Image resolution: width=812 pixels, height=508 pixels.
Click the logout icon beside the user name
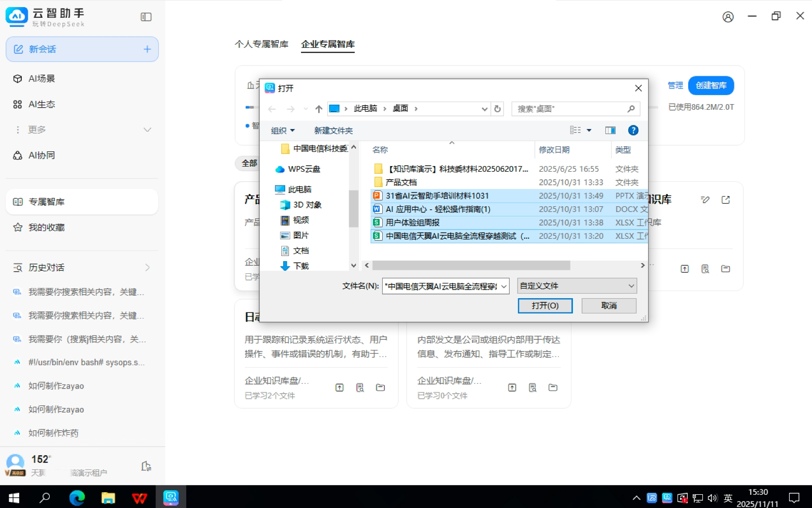[x=146, y=466]
